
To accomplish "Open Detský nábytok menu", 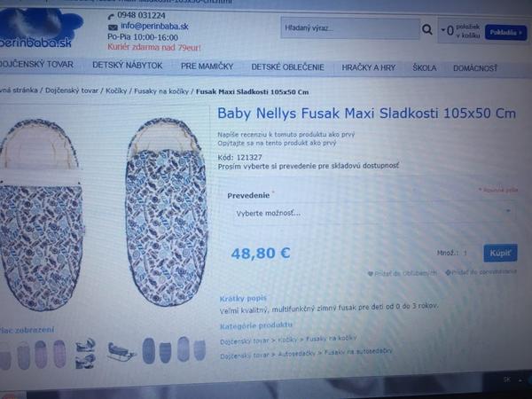I will pos(127,65).
